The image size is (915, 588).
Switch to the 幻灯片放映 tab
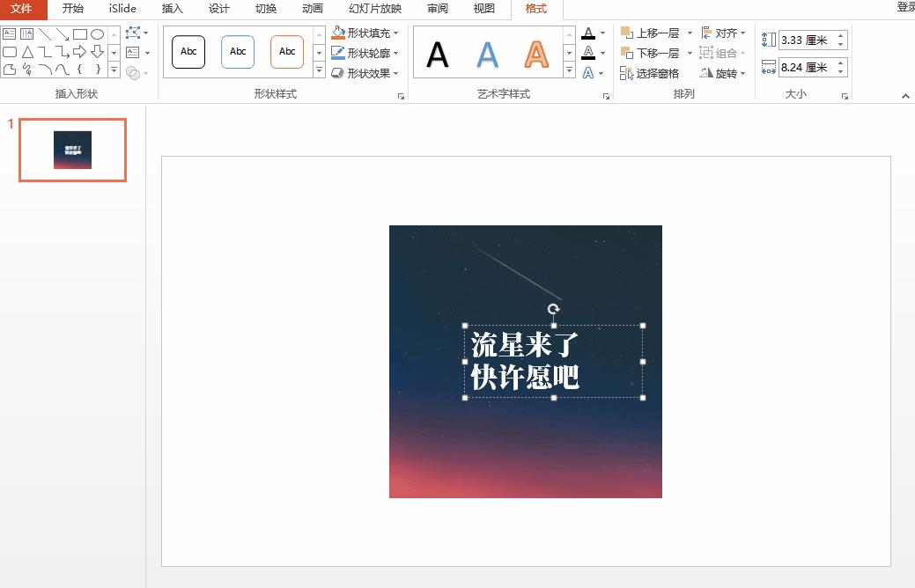(375, 9)
